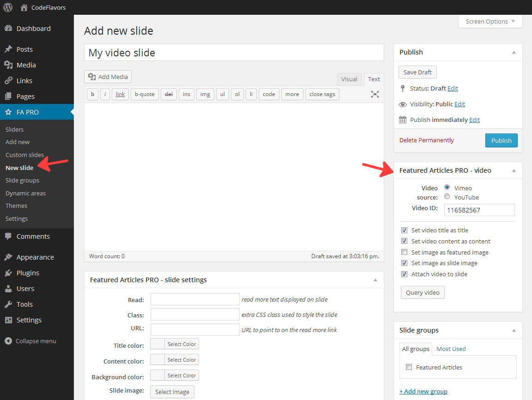The width and height of the screenshot is (532, 400).
Task: Click the Class input field
Action: (x=195, y=315)
